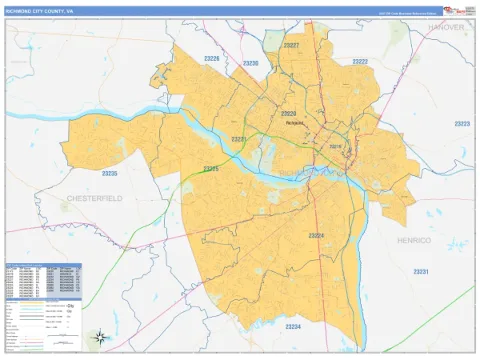Click the "RICHMOND CITY COUNTY, VA" map title

(39, 11)
